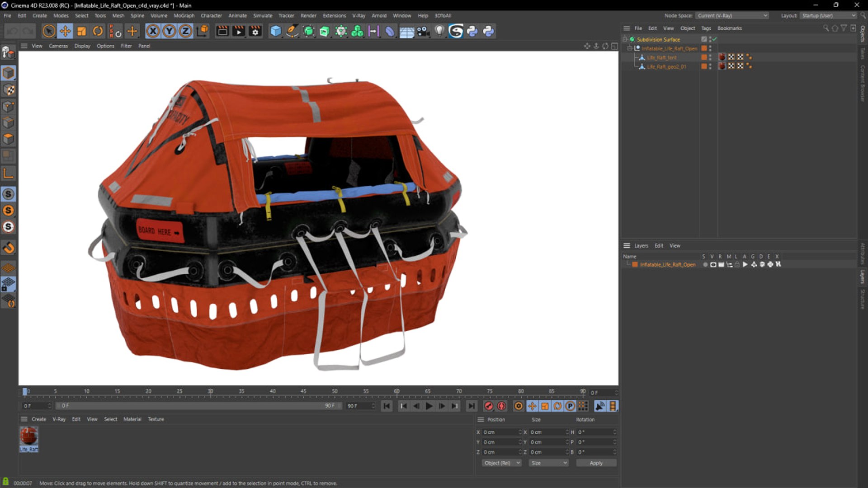Click the Play Forwards button
The width and height of the screenshot is (868, 488).
click(429, 406)
